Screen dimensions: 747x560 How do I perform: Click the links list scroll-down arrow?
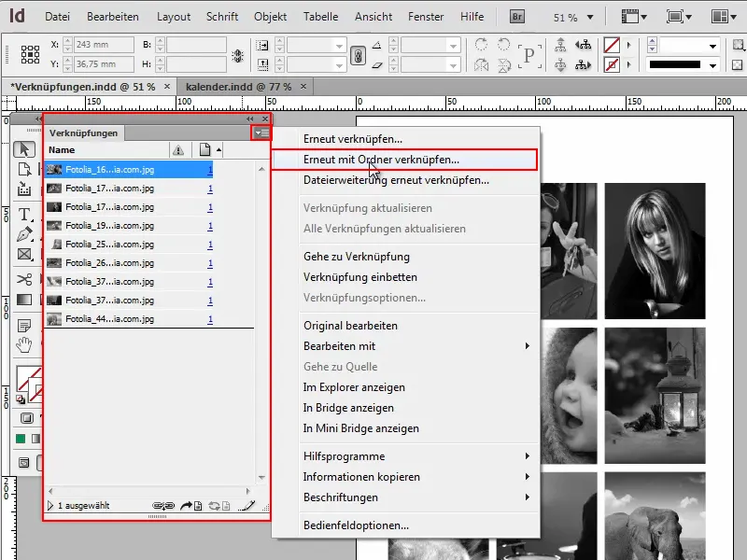pos(261,478)
